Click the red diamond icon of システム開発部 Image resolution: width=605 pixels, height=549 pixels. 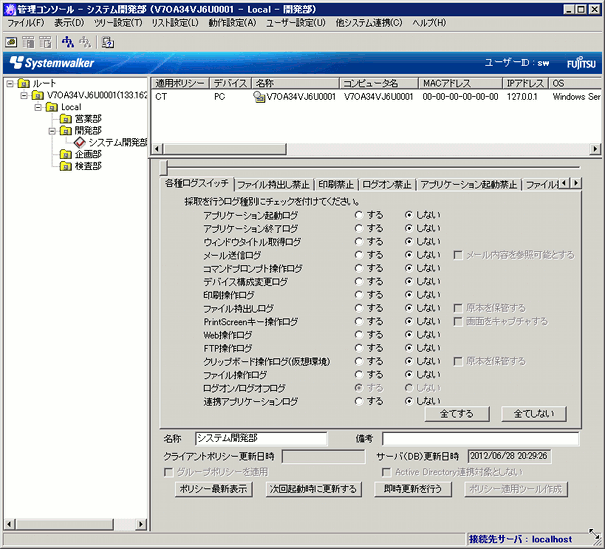[x=79, y=142]
